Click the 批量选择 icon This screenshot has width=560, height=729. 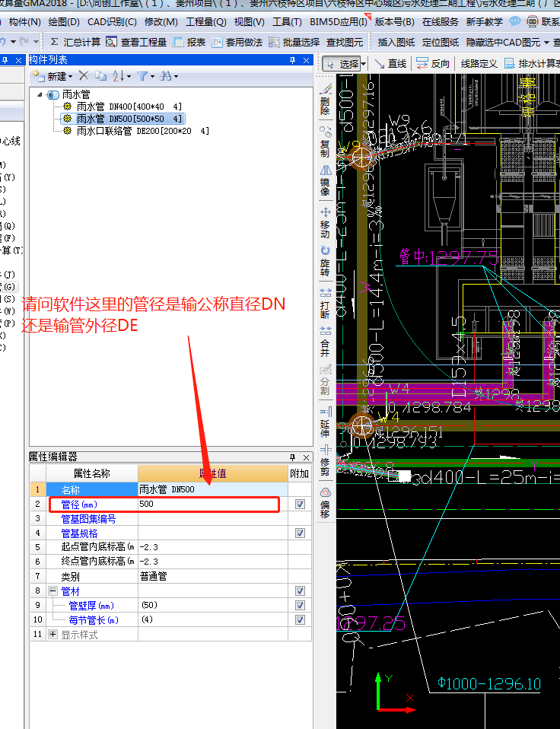coord(274,43)
